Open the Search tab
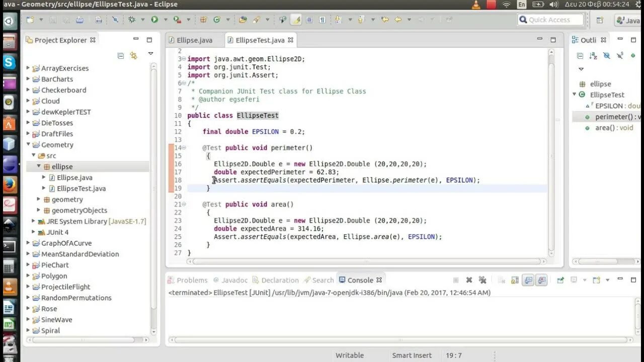The height and width of the screenshot is (362, 644). 318,280
